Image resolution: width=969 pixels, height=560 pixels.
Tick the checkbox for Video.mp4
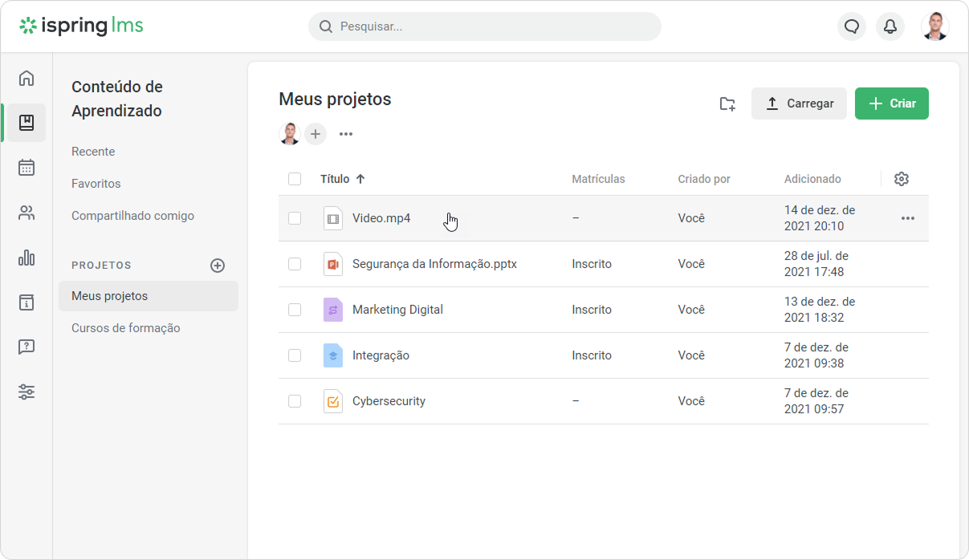tap(295, 218)
